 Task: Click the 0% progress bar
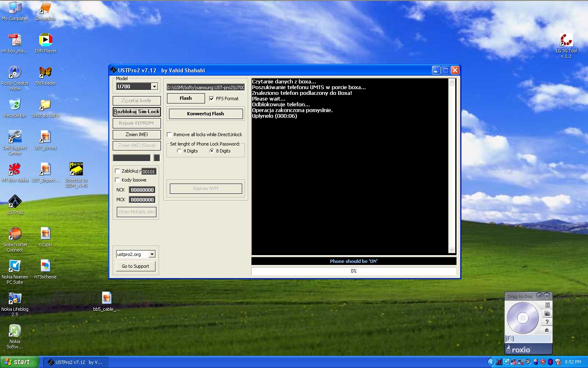tap(354, 271)
